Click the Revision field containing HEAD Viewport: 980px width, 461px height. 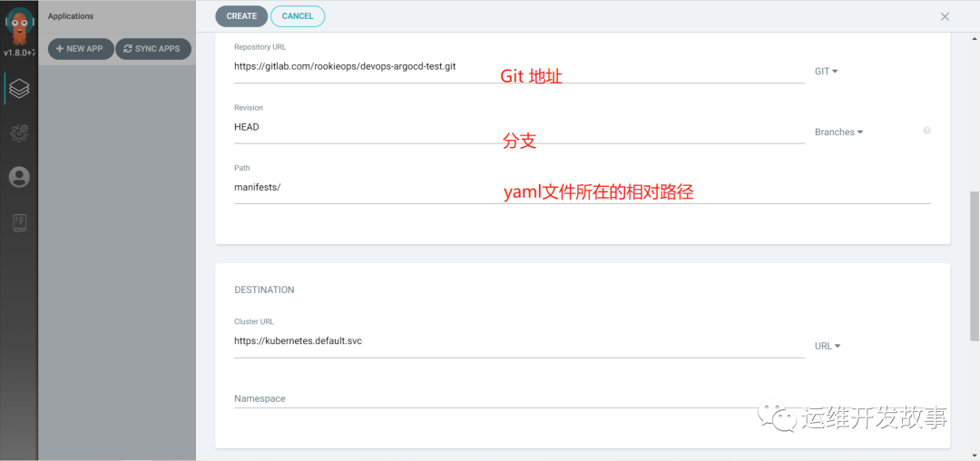tap(519, 129)
